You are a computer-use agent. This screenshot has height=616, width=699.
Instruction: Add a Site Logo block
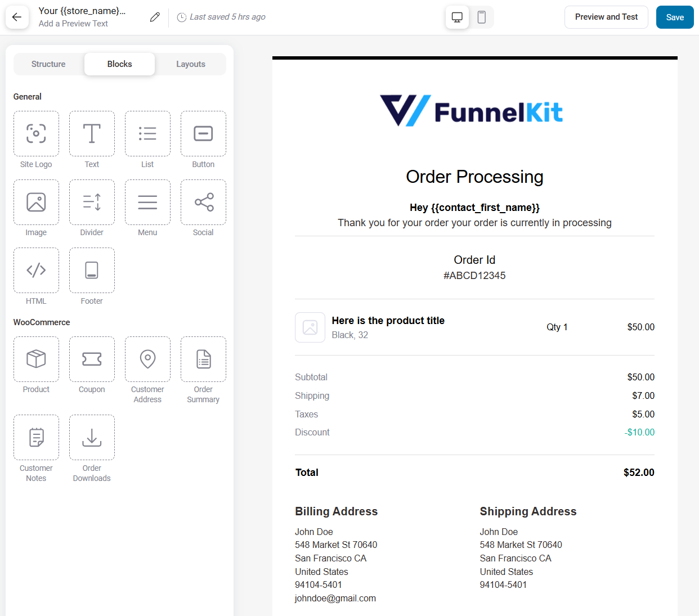[36, 134]
